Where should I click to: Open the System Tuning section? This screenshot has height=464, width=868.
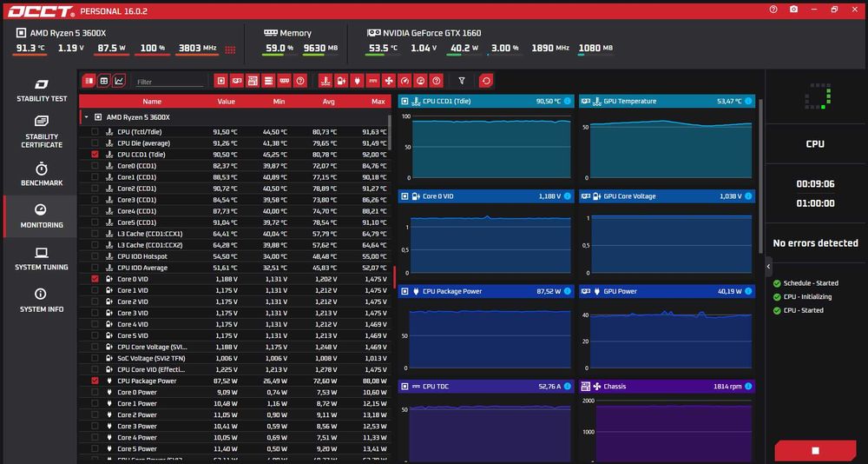point(42,259)
